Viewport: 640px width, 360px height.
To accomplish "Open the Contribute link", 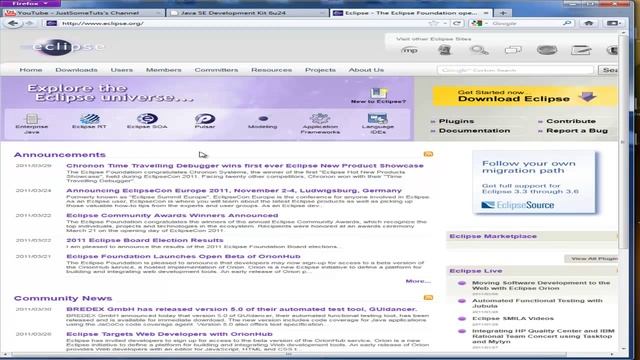I will (x=571, y=121).
